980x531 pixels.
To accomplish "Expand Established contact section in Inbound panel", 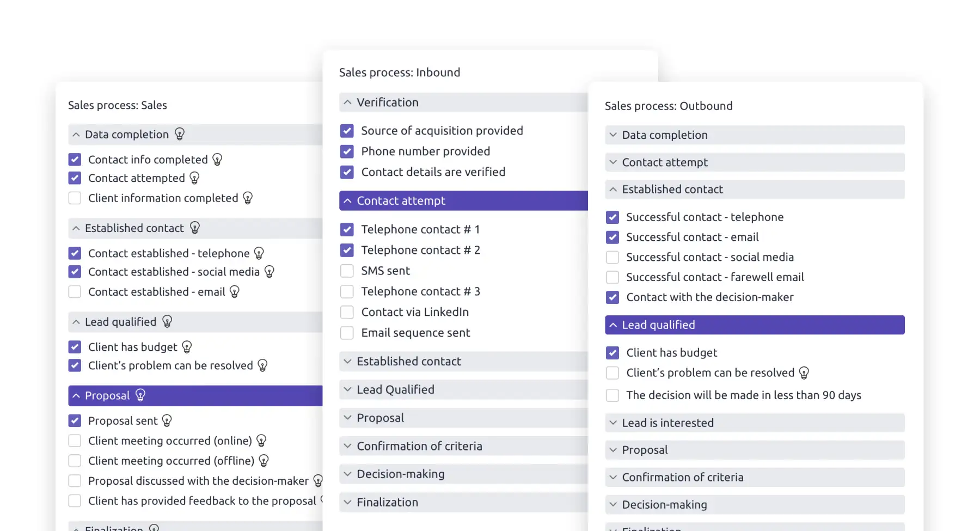I will point(463,361).
